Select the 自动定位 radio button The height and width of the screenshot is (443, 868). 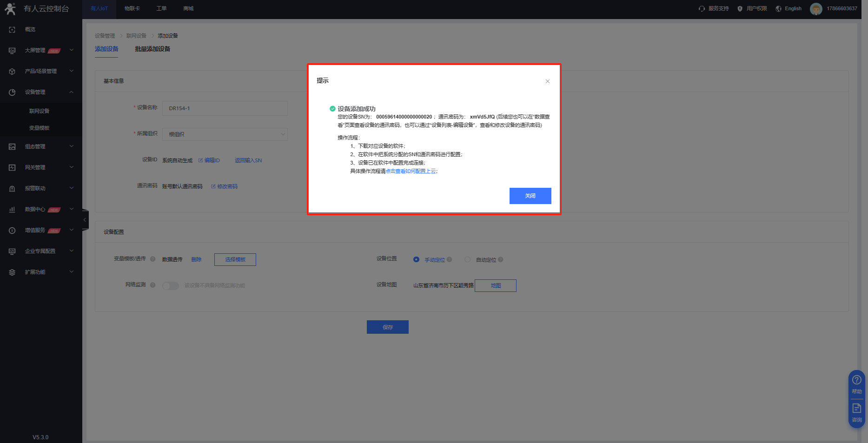pos(467,260)
